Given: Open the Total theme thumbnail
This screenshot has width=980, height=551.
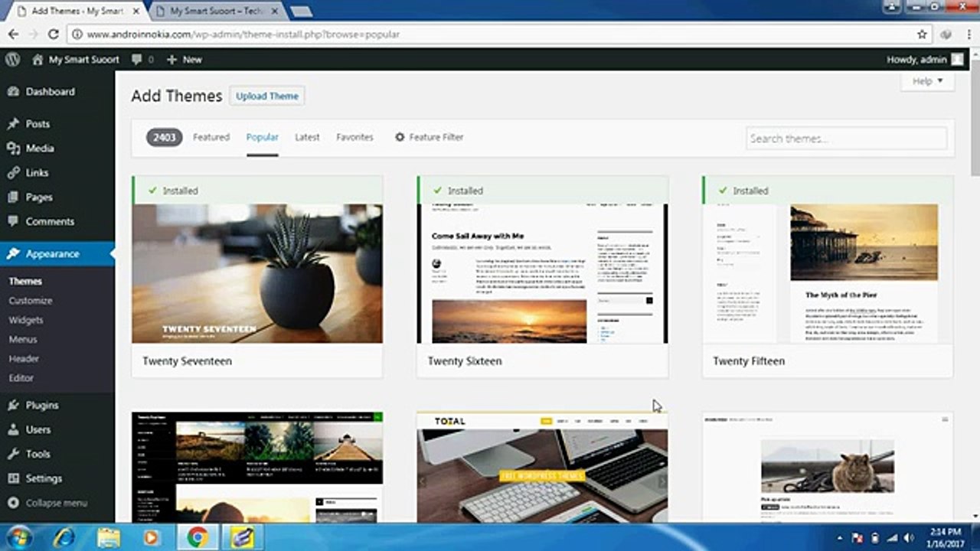Looking at the screenshot, I should click(x=542, y=467).
